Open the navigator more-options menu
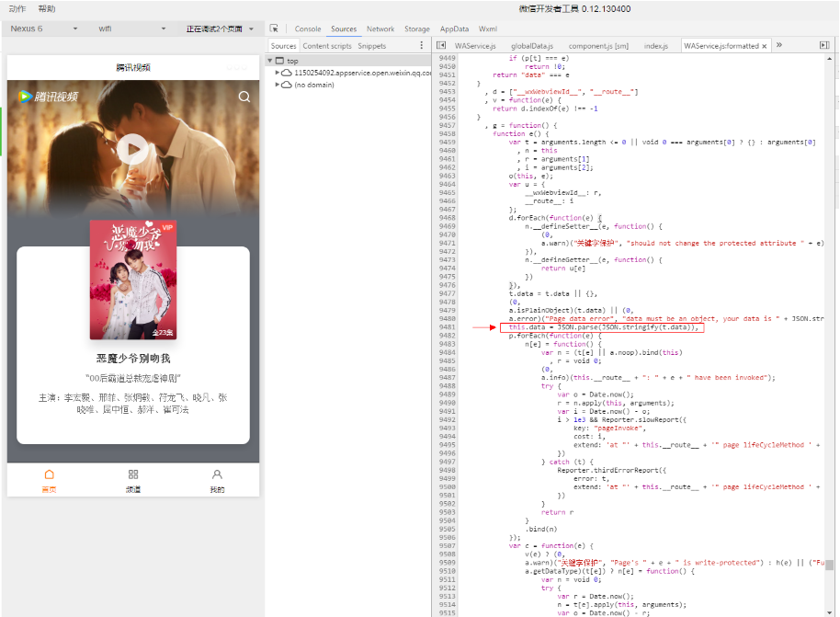The height and width of the screenshot is (617, 840). pos(422,46)
